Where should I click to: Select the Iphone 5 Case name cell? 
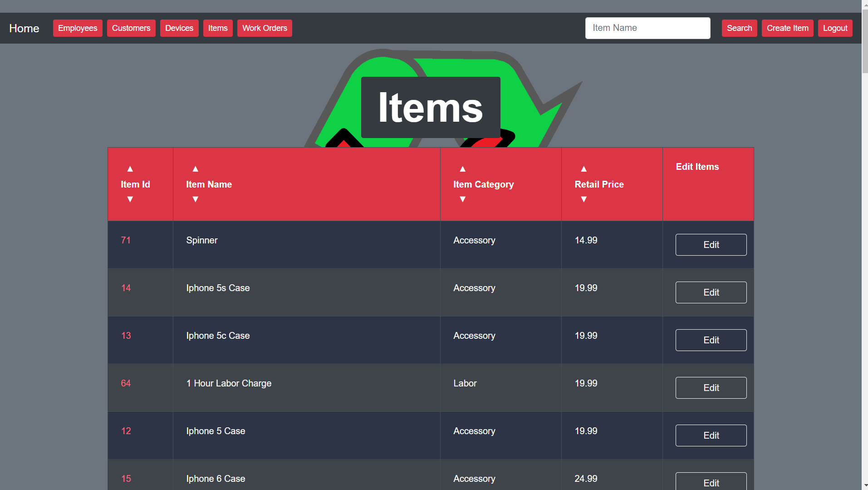(307, 436)
